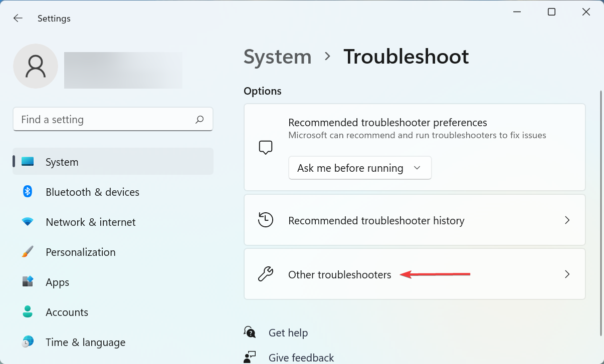Click the wrench icon beside Other troubleshooters
The height and width of the screenshot is (364, 604).
pos(266,274)
